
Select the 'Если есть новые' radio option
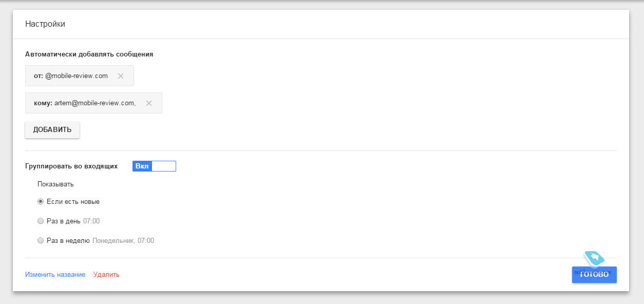tap(41, 202)
